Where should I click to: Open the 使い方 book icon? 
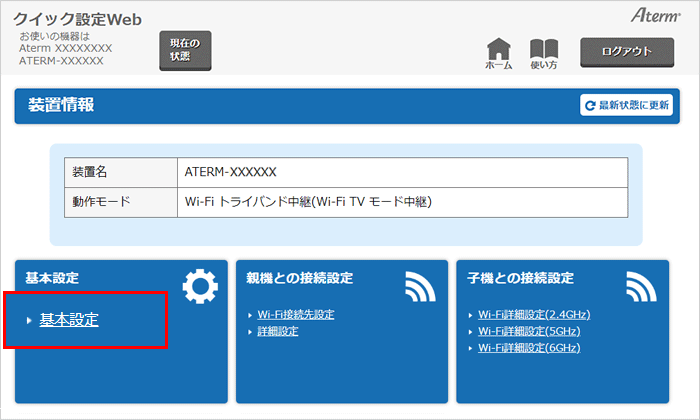point(543,51)
